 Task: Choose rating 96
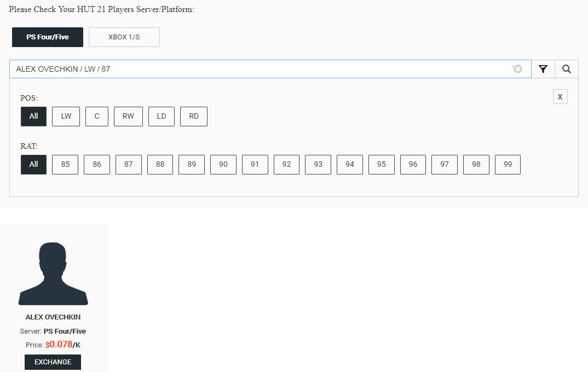[x=413, y=165]
